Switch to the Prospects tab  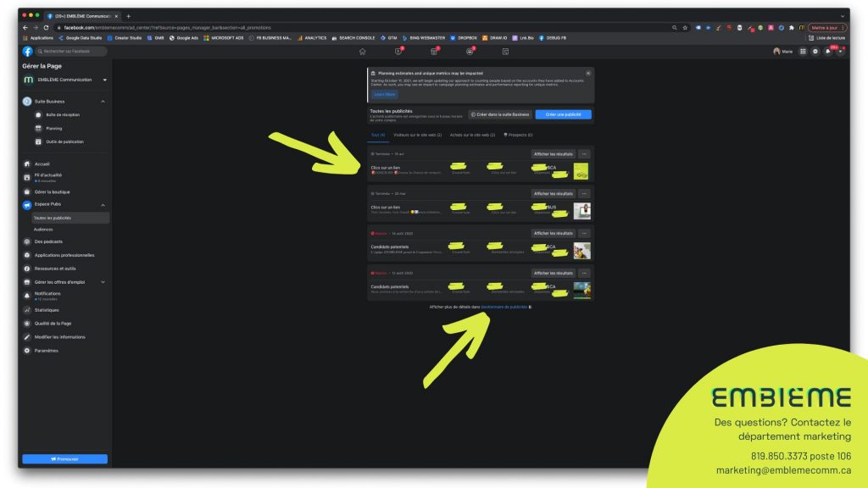click(518, 135)
